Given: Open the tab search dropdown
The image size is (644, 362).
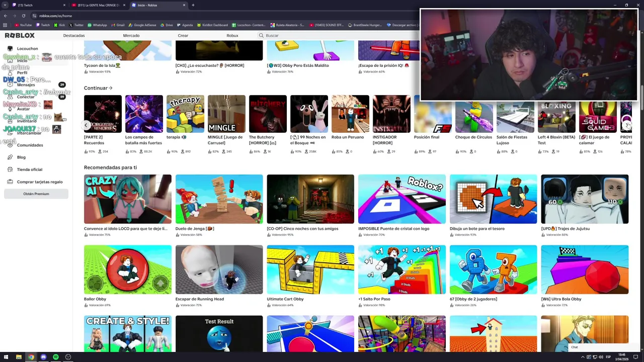Looking at the screenshot, I should point(5,5).
